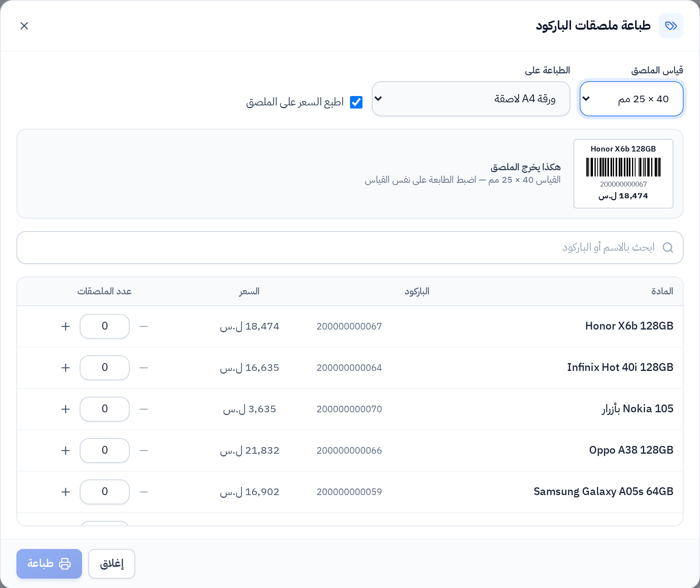Click quantity field for Nokia 105
Image resolution: width=700 pixels, height=588 pixels.
[x=105, y=409]
